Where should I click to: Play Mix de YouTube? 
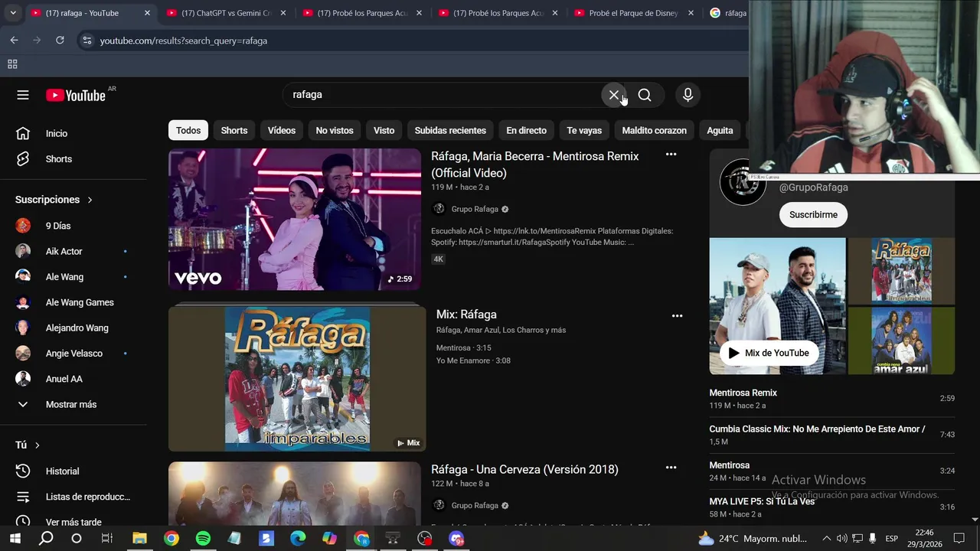(768, 353)
